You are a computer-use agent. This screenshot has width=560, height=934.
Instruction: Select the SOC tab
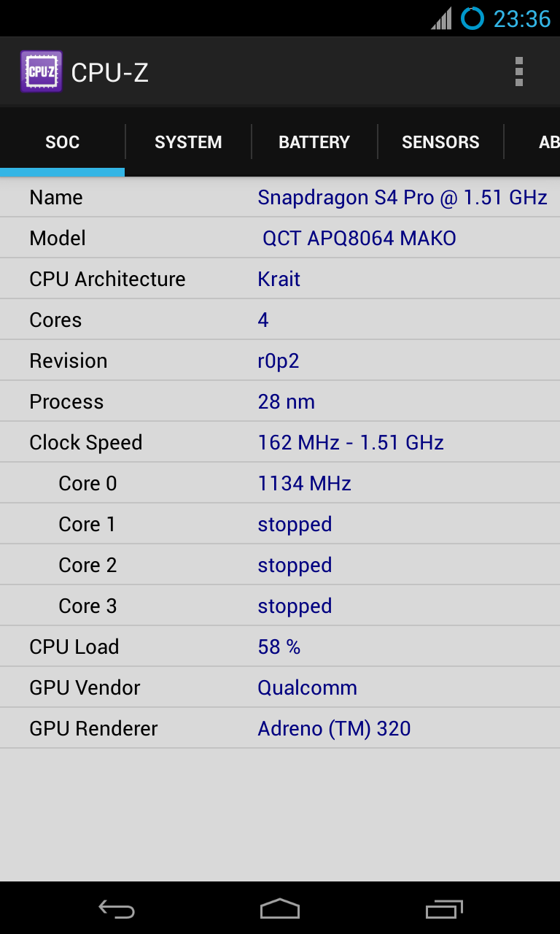63,142
